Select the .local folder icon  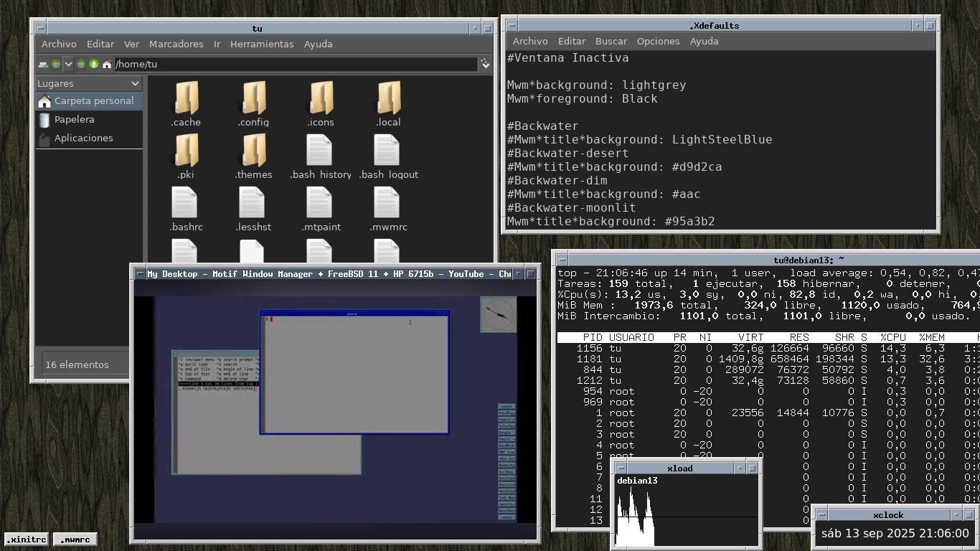[388, 98]
